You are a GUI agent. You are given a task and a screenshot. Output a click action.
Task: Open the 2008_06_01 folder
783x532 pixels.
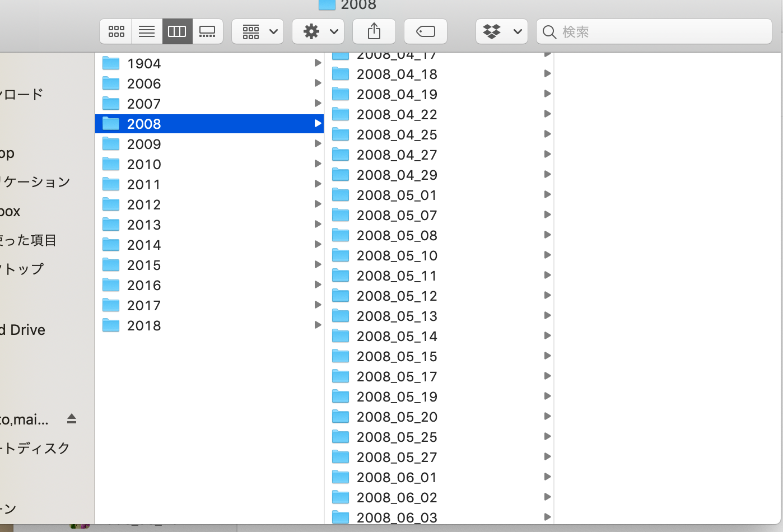tap(439, 477)
